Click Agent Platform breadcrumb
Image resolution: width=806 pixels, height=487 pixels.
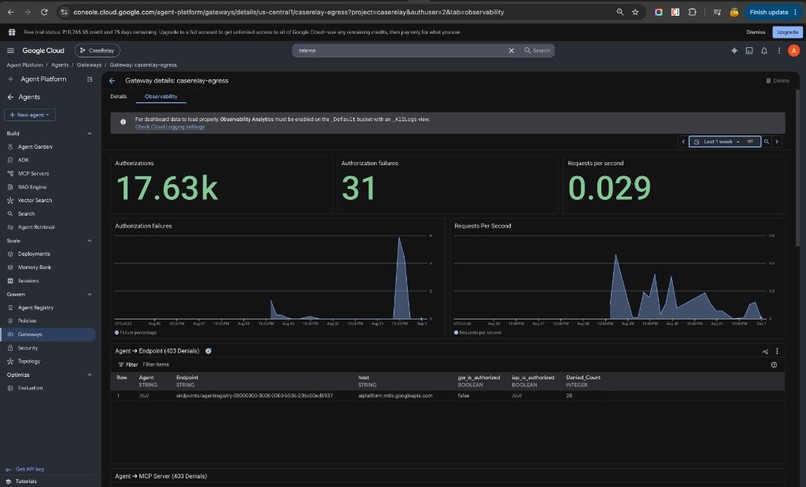(25, 65)
